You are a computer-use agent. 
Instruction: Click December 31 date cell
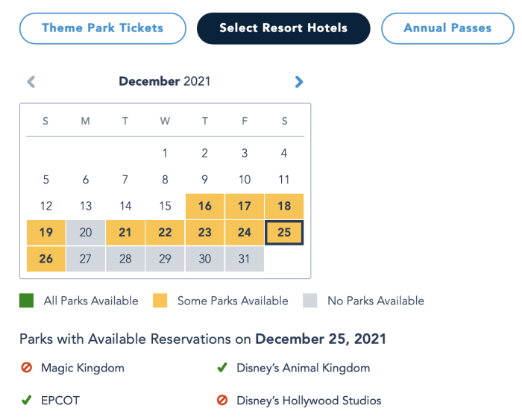point(245,259)
